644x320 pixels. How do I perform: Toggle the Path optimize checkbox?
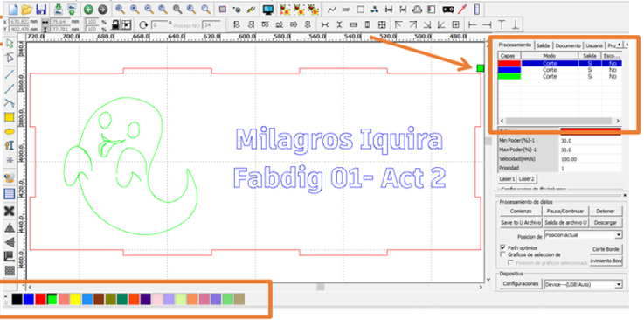pos(502,247)
